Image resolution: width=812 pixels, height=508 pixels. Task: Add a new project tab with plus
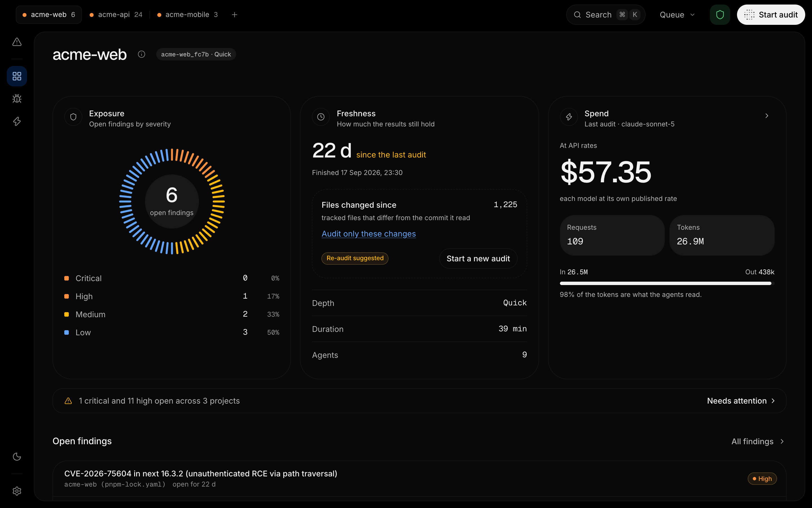(235, 15)
